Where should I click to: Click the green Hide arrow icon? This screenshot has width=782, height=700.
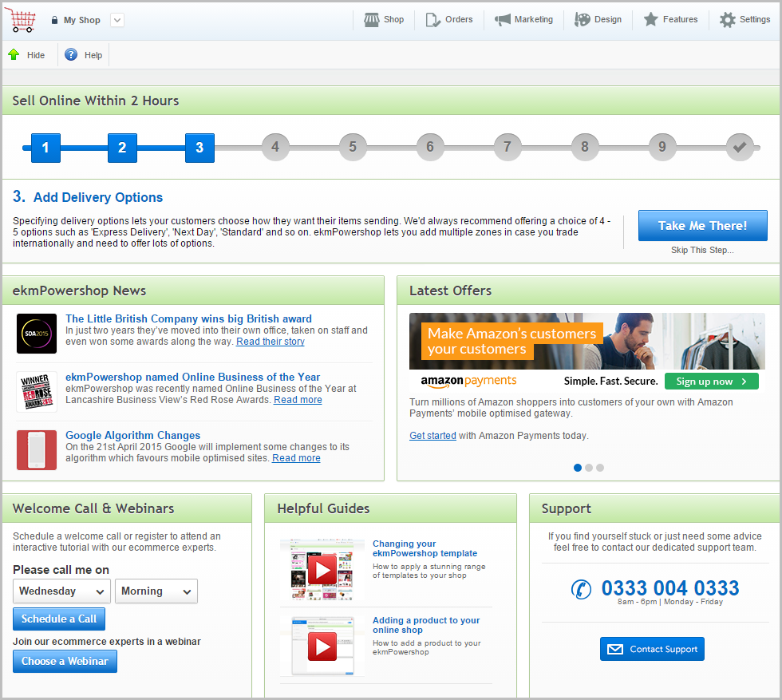[x=14, y=54]
